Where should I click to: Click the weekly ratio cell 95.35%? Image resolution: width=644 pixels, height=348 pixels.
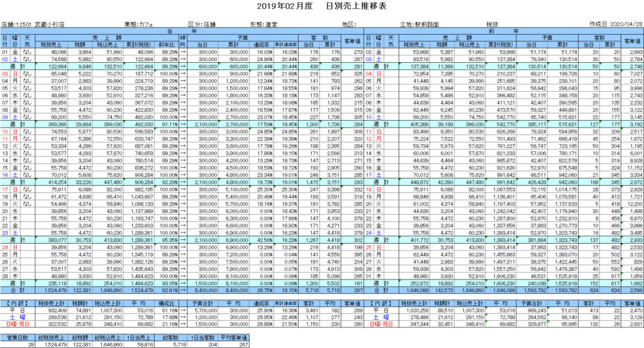[x=169, y=240]
